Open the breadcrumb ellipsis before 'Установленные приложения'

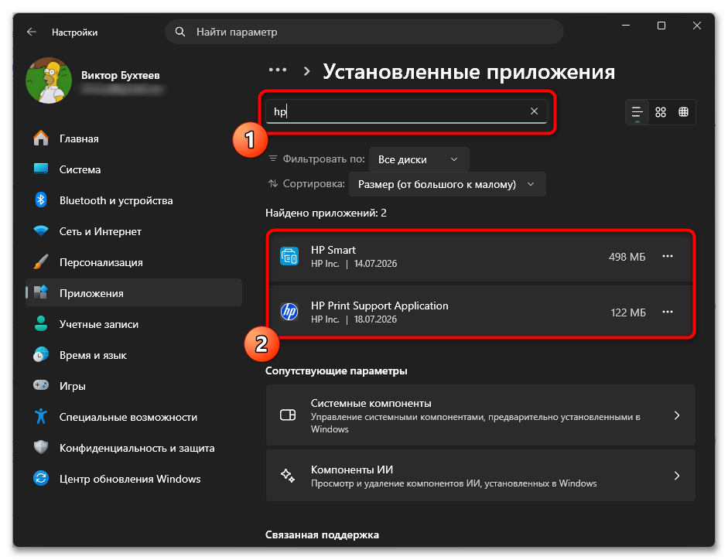278,70
